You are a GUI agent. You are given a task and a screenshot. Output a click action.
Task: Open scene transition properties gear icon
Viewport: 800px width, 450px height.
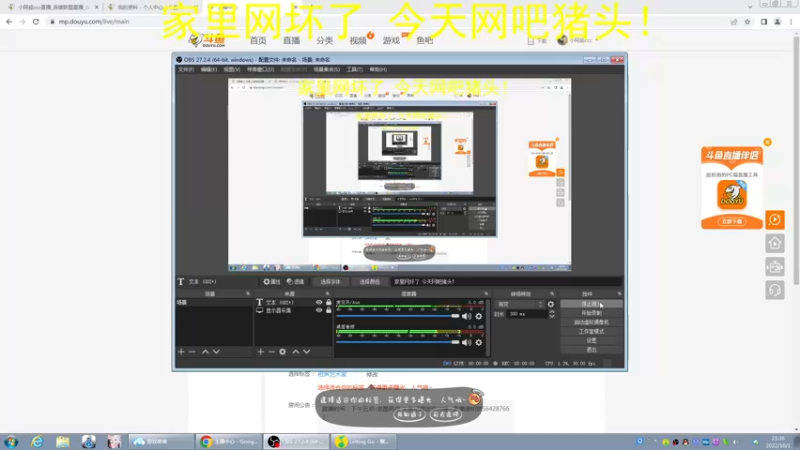[x=551, y=304]
